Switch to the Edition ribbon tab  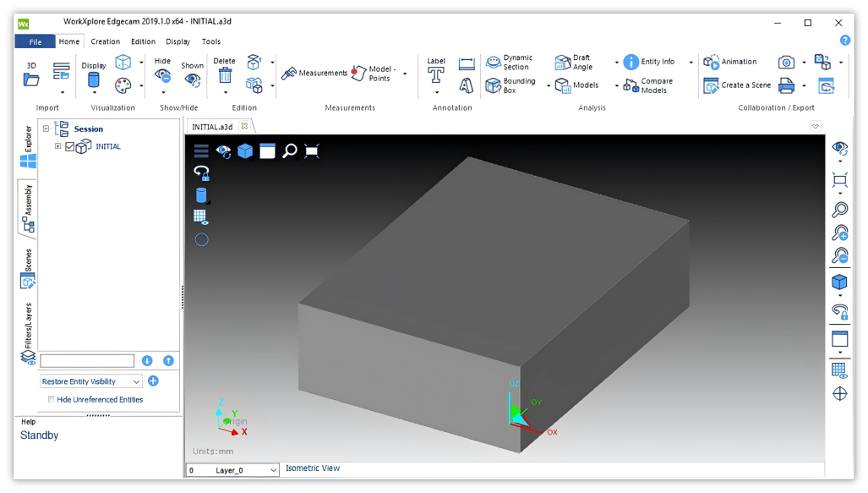143,41
